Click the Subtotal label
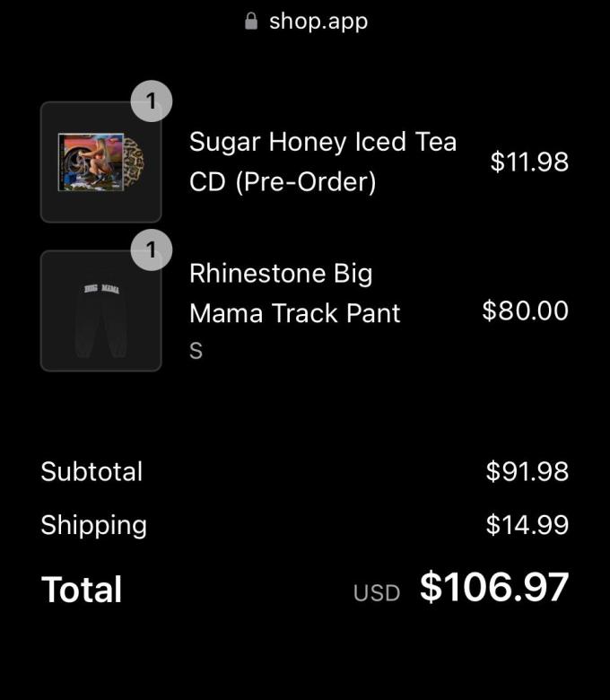Image resolution: width=610 pixels, height=700 pixels. pos(91,471)
